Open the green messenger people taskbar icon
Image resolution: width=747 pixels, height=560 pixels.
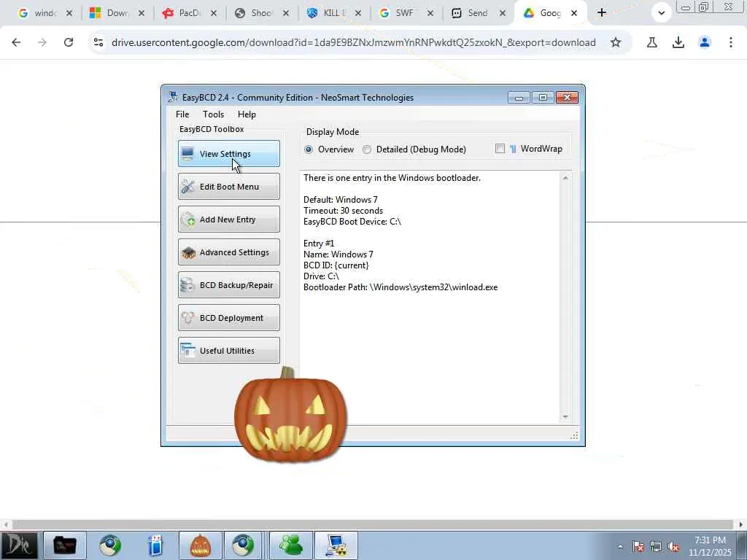291,545
